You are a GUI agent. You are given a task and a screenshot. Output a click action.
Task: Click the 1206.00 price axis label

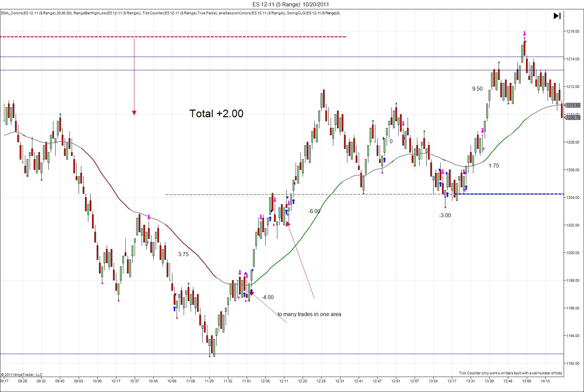point(572,170)
